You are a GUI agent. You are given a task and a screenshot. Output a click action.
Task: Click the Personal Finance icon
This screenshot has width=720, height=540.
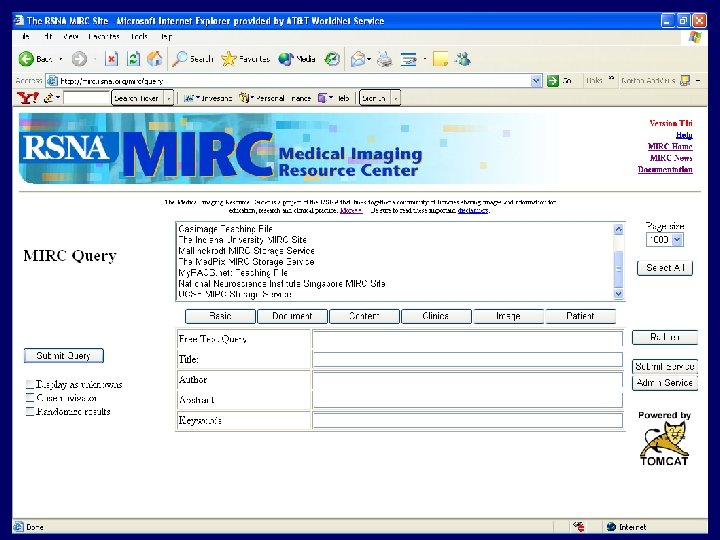(244, 98)
